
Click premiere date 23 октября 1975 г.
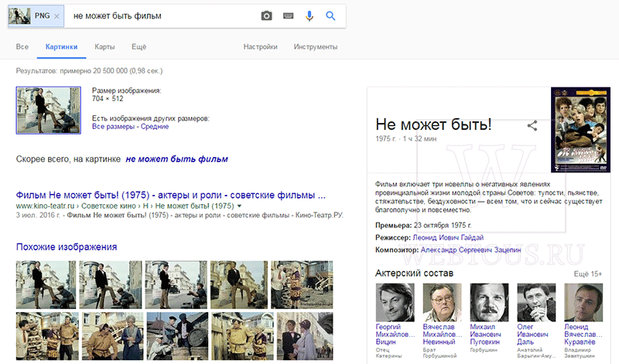(443, 226)
